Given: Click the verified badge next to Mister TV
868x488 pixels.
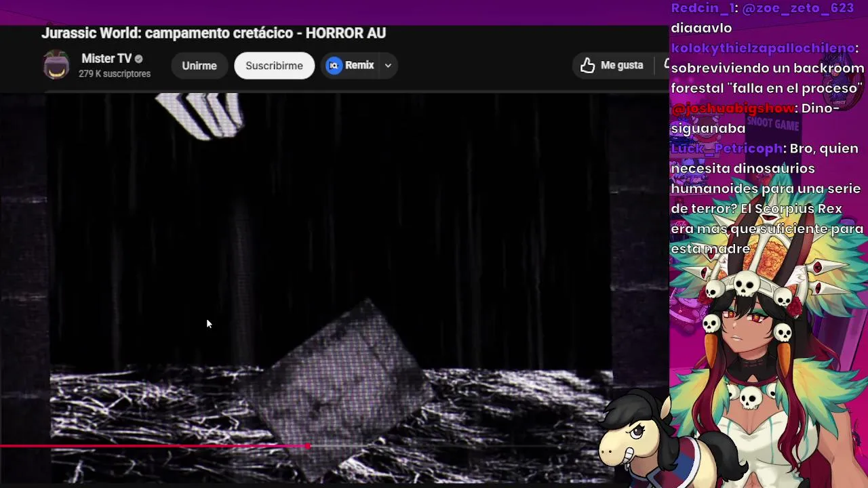Looking at the screenshot, I should tap(139, 59).
